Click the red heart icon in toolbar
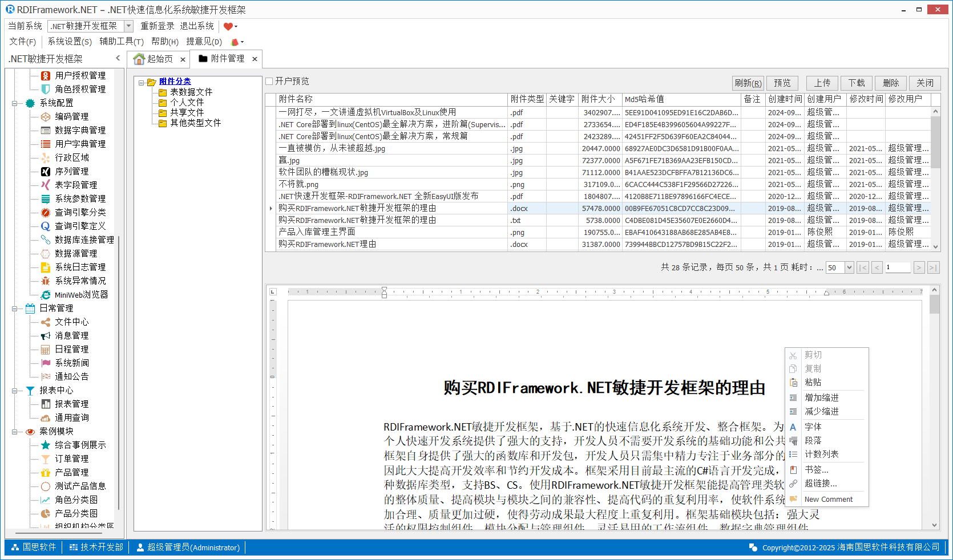 point(228,26)
